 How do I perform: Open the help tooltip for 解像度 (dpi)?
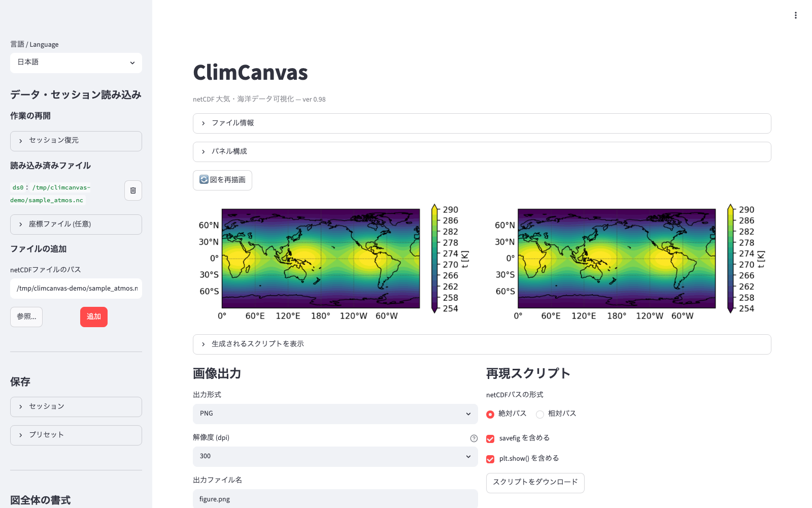pyautogui.click(x=473, y=438)
